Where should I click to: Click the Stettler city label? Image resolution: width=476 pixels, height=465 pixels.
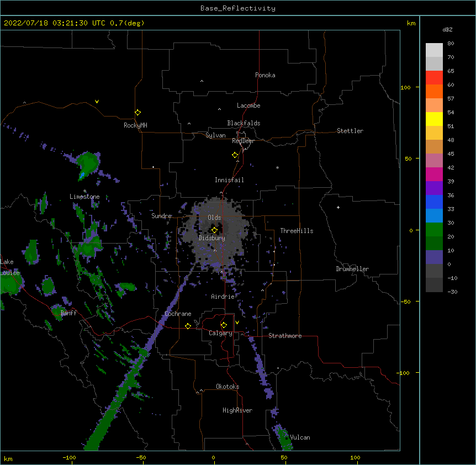pos(350,131)
